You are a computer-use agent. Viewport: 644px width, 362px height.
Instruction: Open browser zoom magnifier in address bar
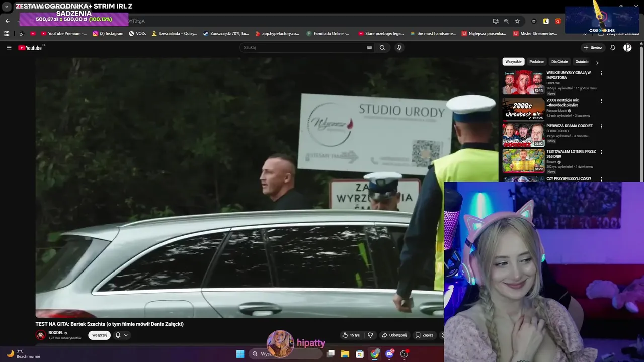[x=506, y=21]
